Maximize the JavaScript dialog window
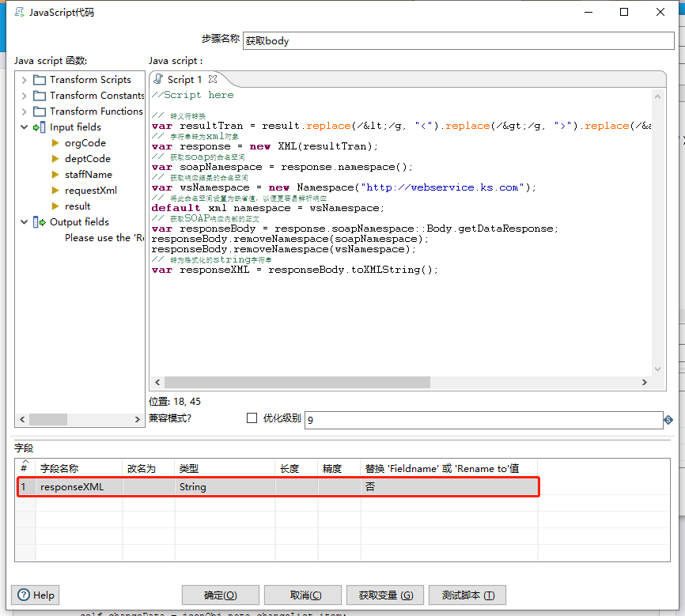 coord(624,12)
